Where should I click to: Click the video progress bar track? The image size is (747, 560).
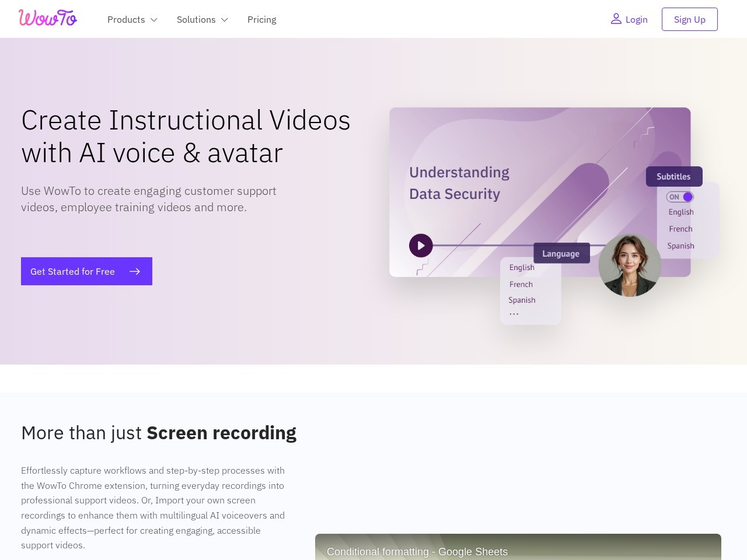pyautogui.click(x=483, y=246)
